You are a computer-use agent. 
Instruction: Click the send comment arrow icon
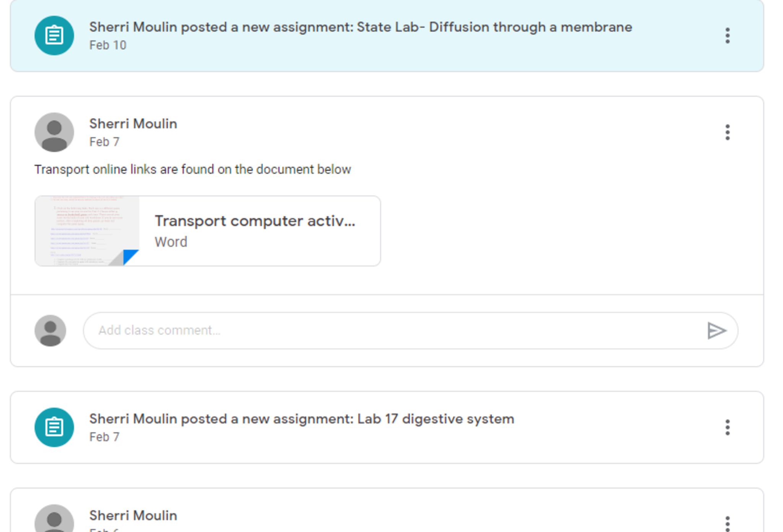(x=716, y=331)
